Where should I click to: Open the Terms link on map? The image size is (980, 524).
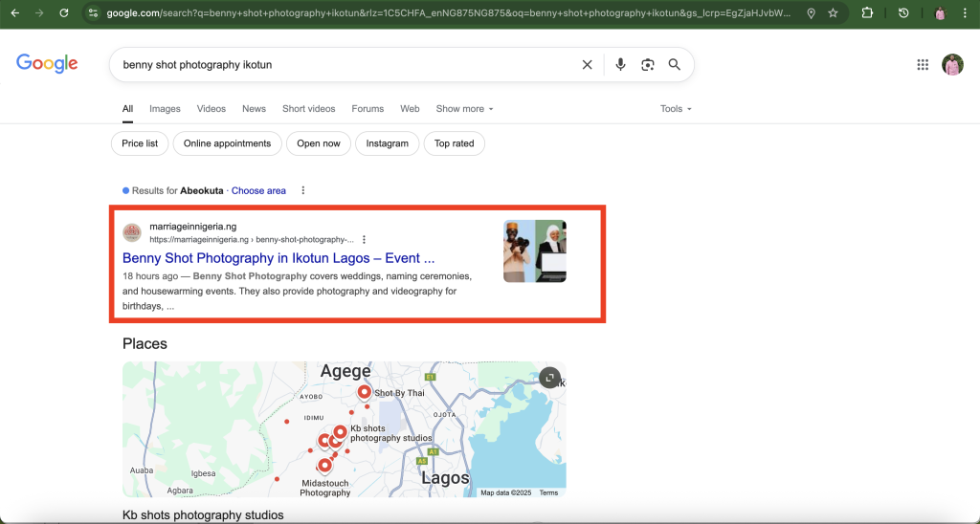[x=548, y=492]
